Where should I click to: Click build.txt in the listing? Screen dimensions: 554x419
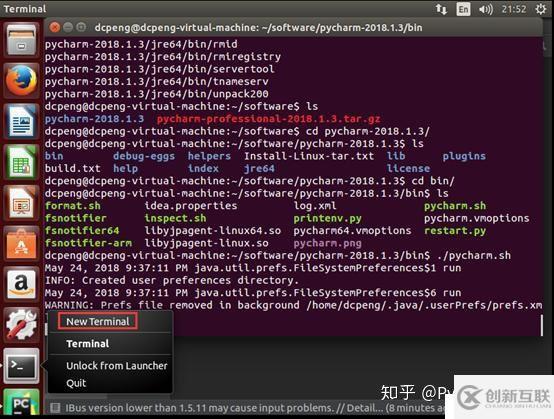[72, 169]
